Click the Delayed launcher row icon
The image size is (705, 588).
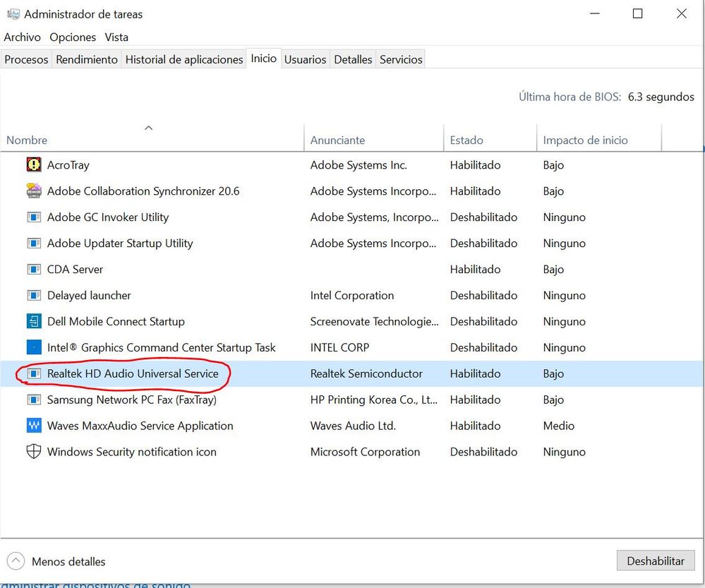(x=34, y=296)
